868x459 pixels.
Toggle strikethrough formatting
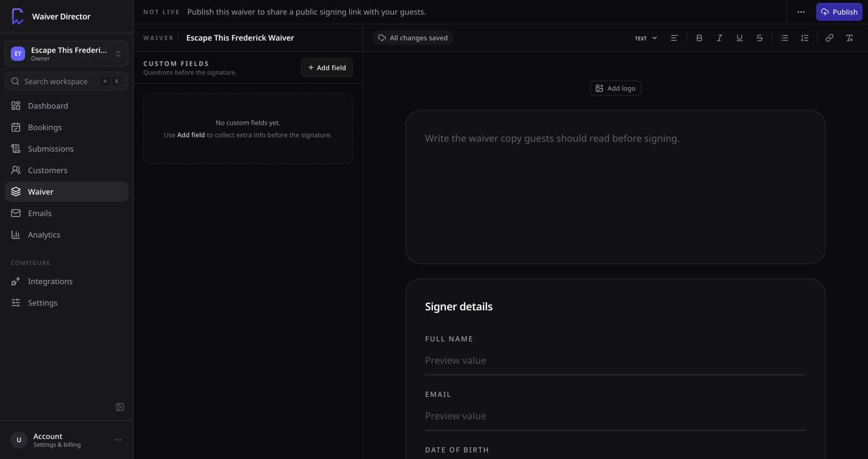pyautogui.click(x=759, y=38)
